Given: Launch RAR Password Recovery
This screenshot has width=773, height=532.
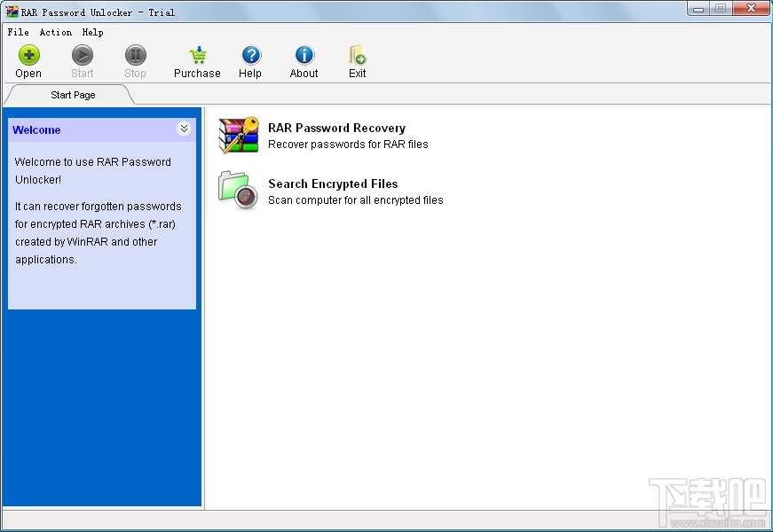Looking at the screenshot, I should click(336, 128).
